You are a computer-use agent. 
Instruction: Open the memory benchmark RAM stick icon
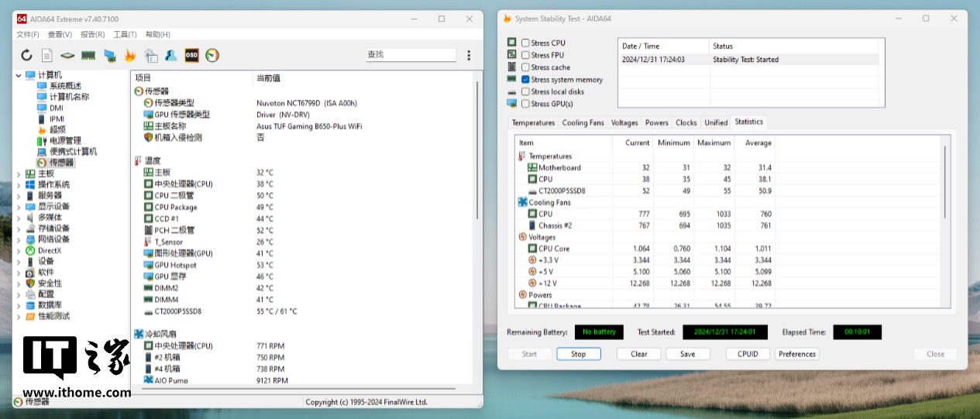pyautogui.click(x=88, y=55)
